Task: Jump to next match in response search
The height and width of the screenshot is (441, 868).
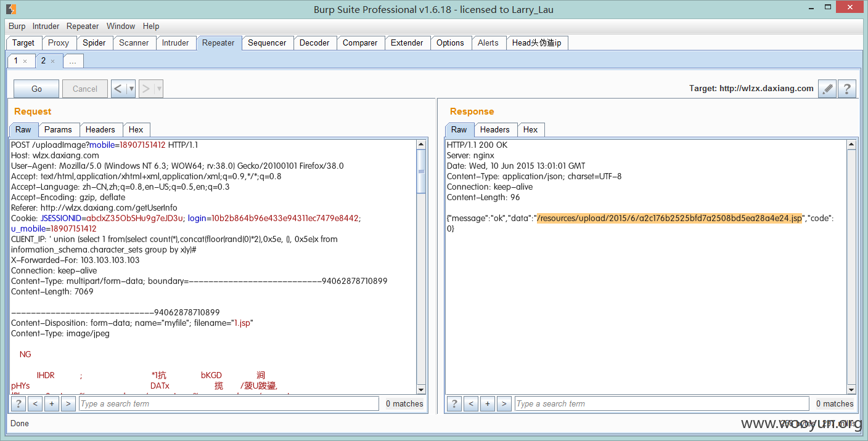Action: coord(504,403)
